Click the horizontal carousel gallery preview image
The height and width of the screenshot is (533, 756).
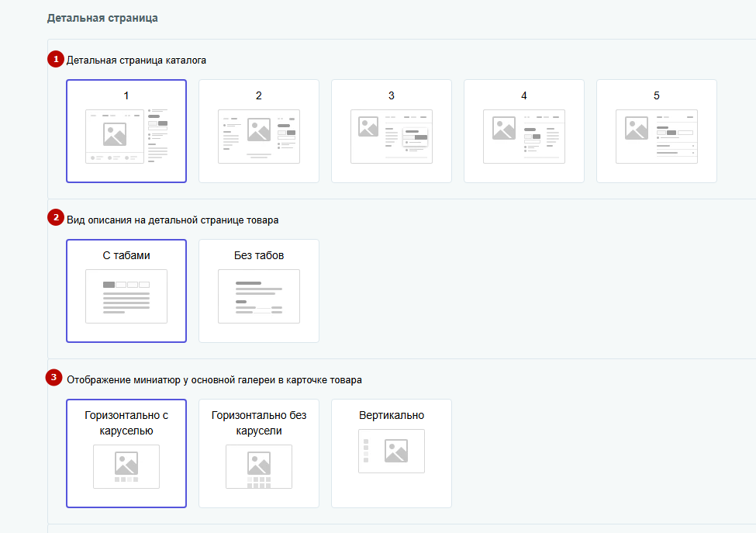[126, 466]
